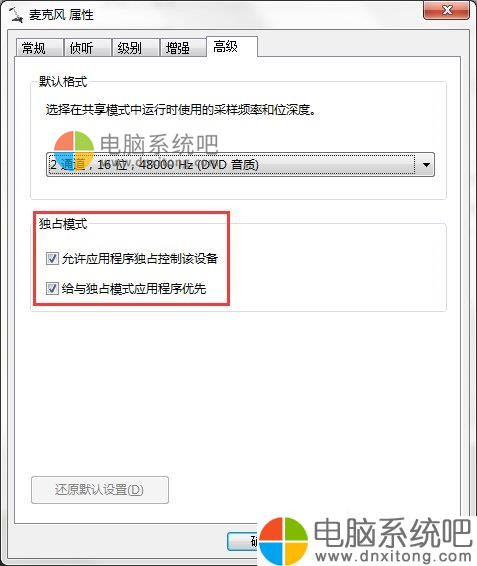Click the microphone icon in title bar
477x566 pixels.
(x=16, y=14)
